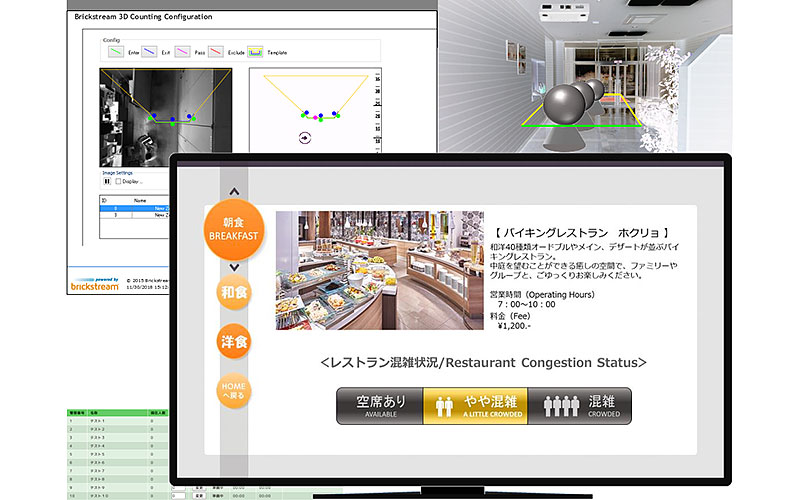This screenshot has width=800, height=500.
Task: Return via the HOME へ戻る button
Action: pos(234,391)
